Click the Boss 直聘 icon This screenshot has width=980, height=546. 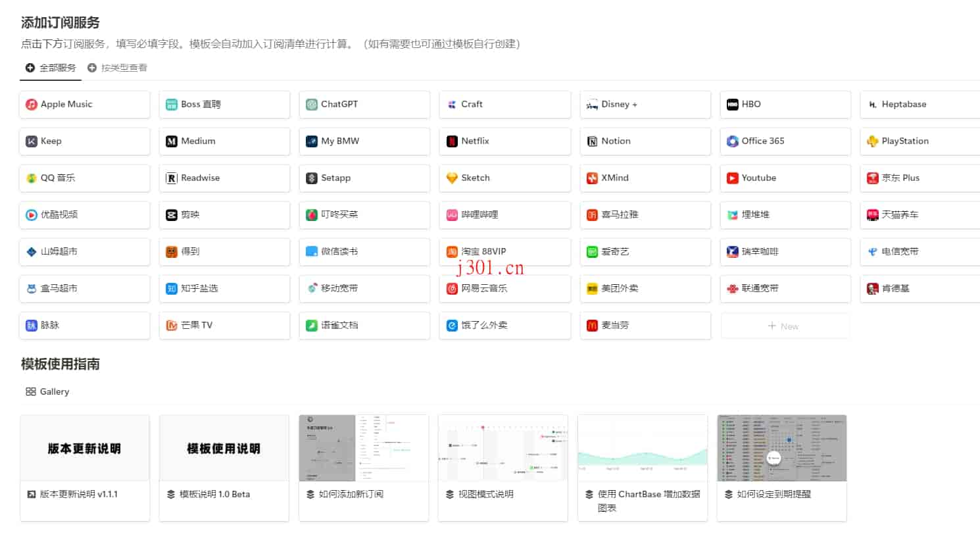(172, 105)
